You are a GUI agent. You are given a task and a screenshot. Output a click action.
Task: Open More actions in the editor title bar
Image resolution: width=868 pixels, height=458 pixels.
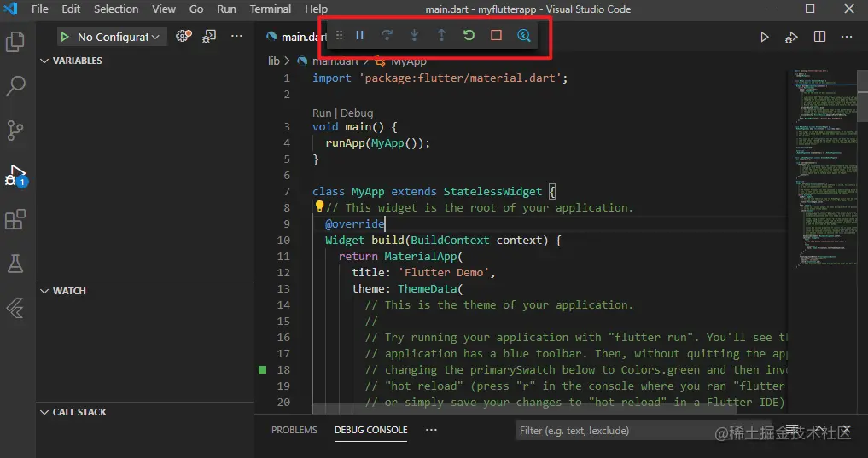pos(847,37)
